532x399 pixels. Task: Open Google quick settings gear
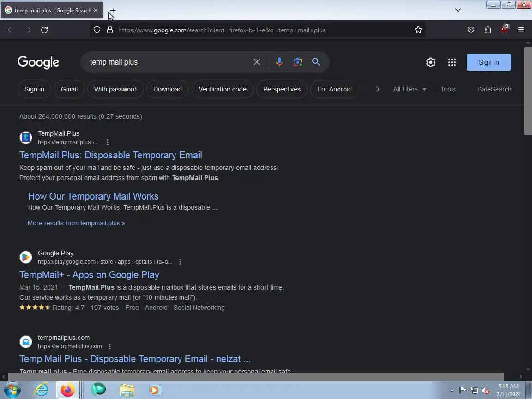pos(430,62)
